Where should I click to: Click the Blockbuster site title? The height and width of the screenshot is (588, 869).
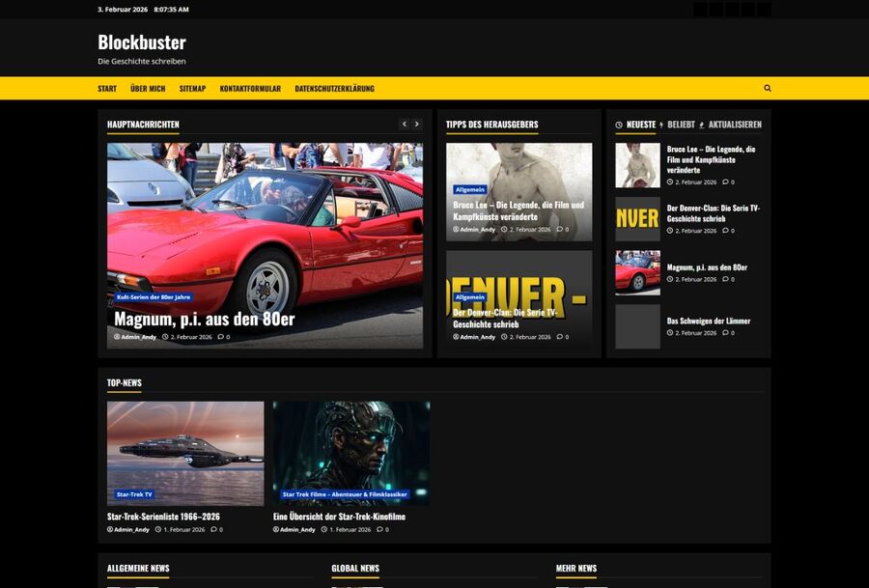(x=142, y=42)
